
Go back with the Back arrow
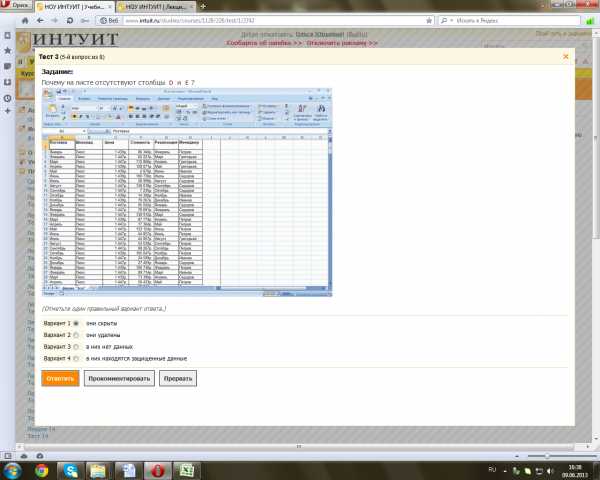40,21
